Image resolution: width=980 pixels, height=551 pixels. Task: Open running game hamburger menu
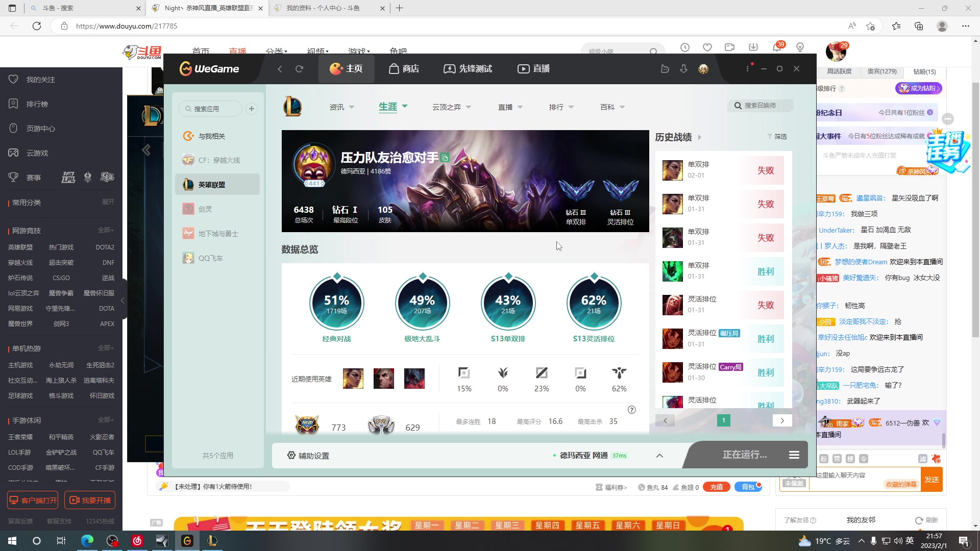(794, 455)
